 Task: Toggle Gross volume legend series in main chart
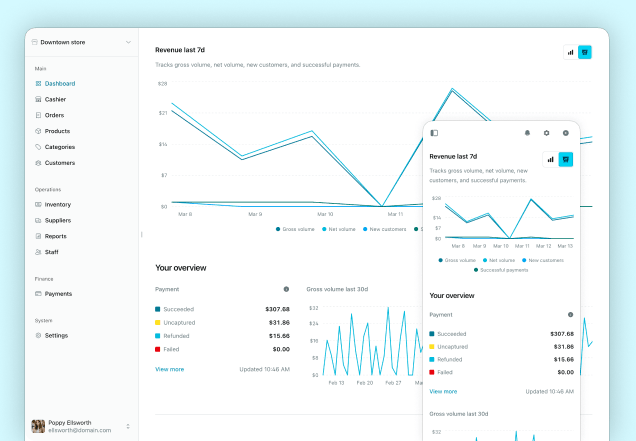pyautogui.click(x=295, y=229)
